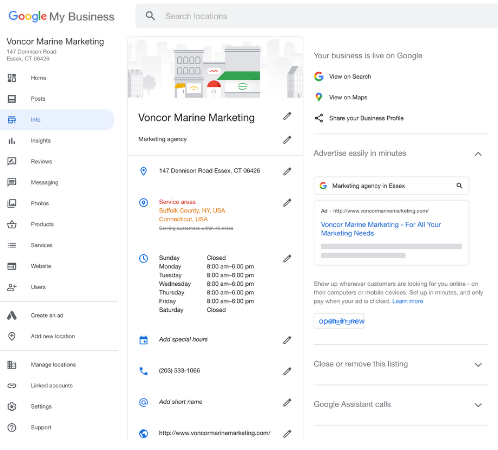The image size is (498, 450).
Task: Click the Info storefront icon
Action: [12, 120]
